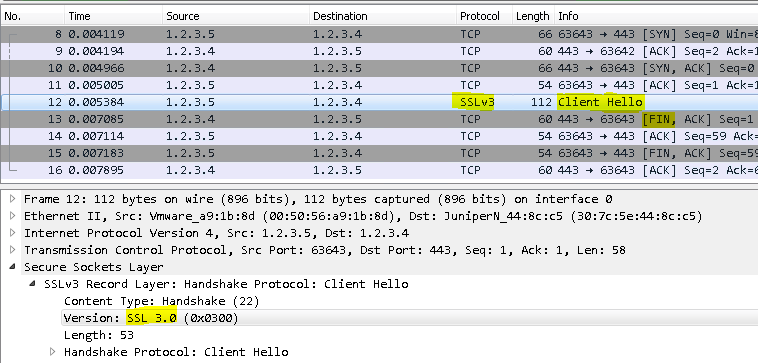Expand the Ethernet II details node
The width and height of the screenshot is (758, 363).
point(13,216)
